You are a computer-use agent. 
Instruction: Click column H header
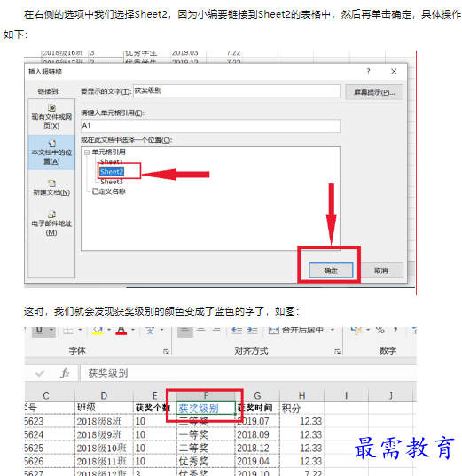301,395
